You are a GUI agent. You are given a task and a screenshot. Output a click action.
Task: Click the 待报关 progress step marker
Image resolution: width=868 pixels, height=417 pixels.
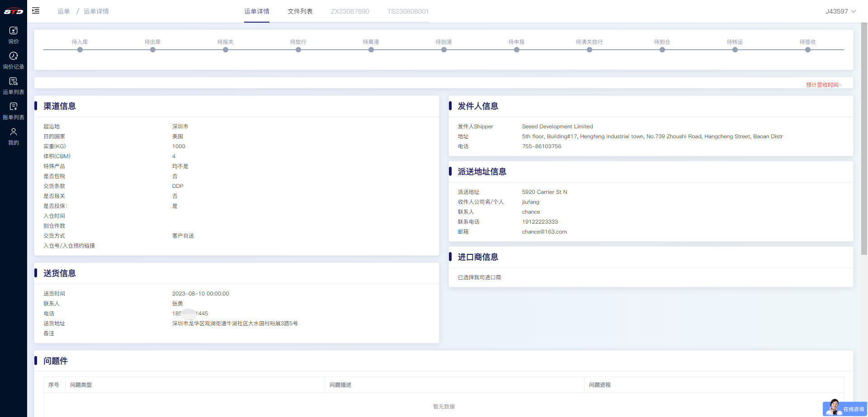pyautogui.click(x=226, y=50)
